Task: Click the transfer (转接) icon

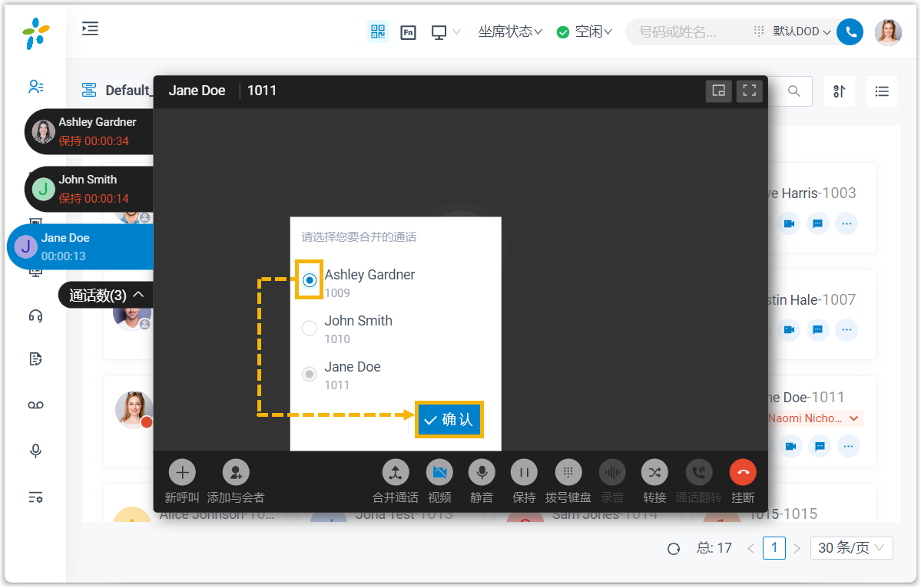Action: 654,472
